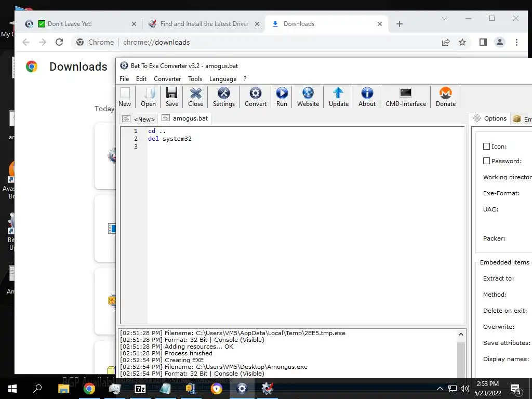This screenshot has height=399, width=532.
Task: Open Chrome's three-dot menu
Action: click(x=516, y=42)
